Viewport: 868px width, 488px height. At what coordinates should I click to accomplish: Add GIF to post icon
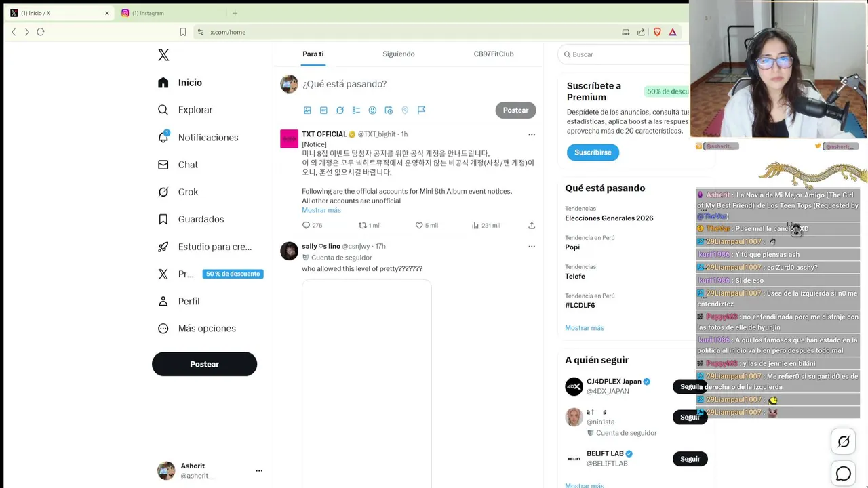point(323,110)
